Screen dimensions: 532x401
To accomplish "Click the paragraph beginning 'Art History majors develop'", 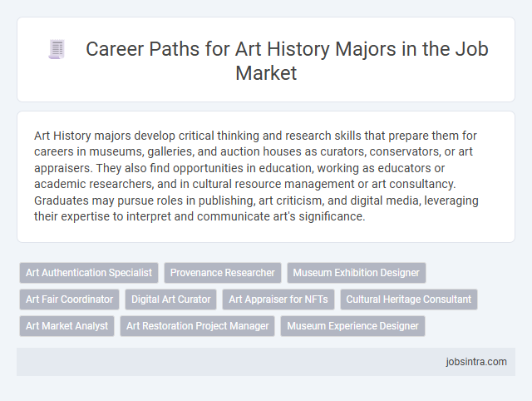I will coord(256,176).
